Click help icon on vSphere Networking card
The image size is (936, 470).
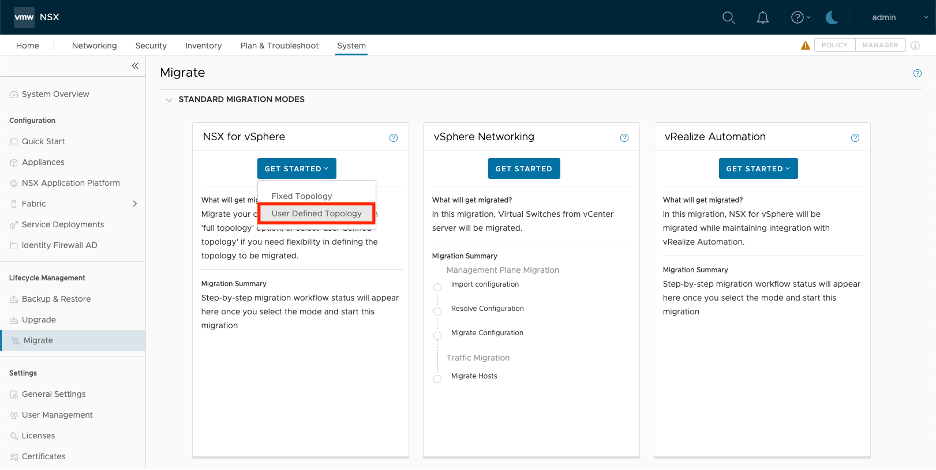[x=624, y=138]
